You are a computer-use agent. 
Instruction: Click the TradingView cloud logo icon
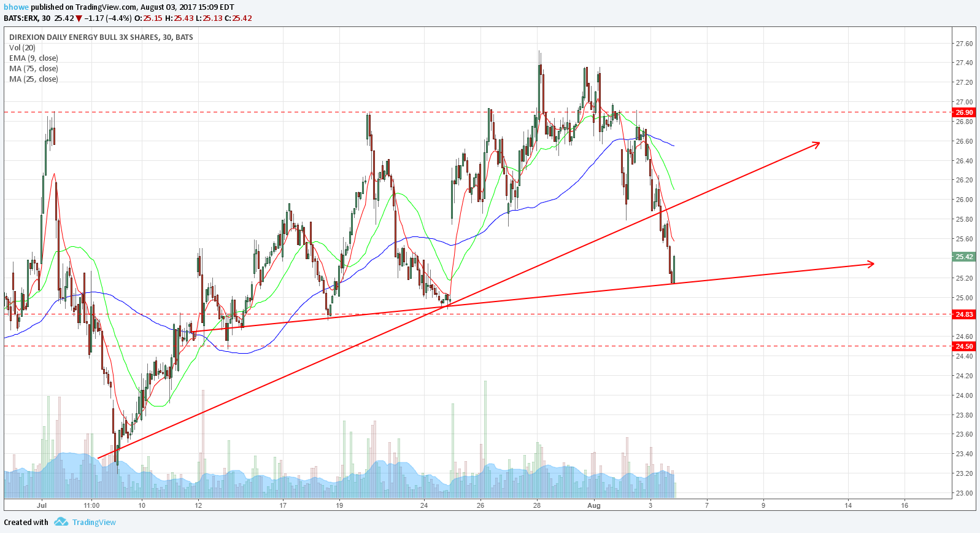(61, 522)
